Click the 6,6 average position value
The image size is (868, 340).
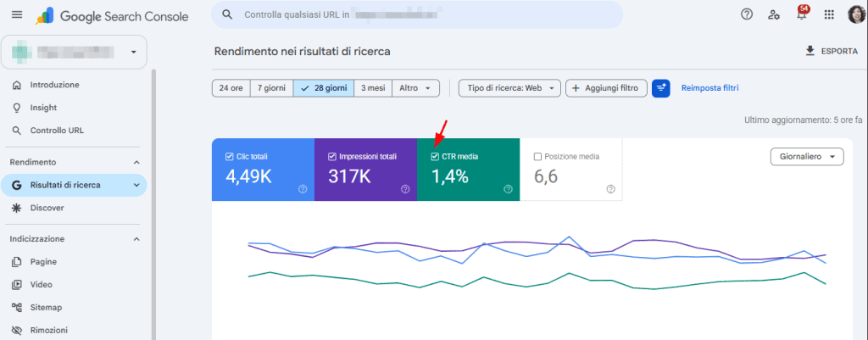[x=546, y=176]
